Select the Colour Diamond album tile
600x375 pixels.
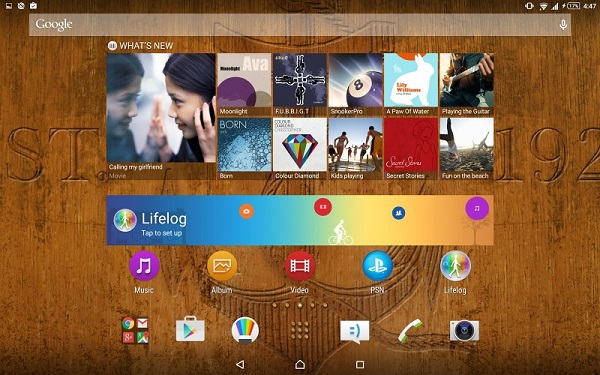[x=300, y=149]
